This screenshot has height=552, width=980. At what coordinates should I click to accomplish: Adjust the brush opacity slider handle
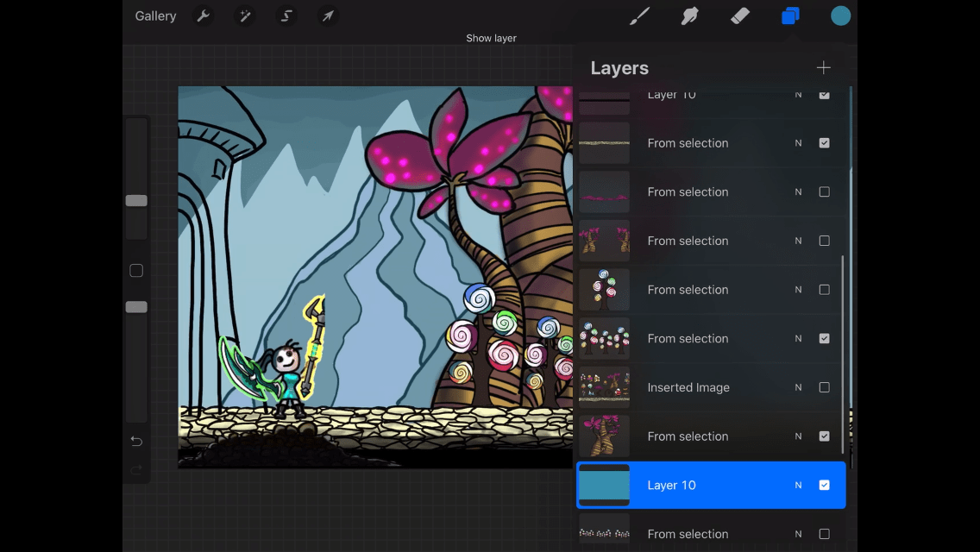[136, 307]
